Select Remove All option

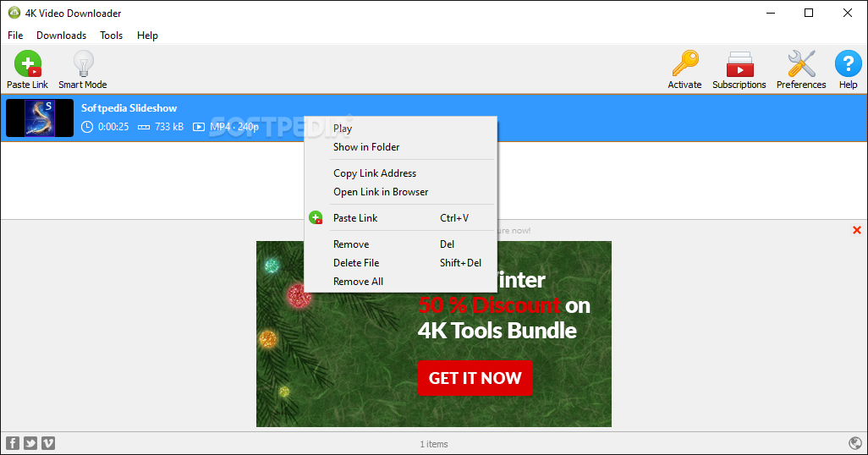pyautogui.click(x=401, y=281)
